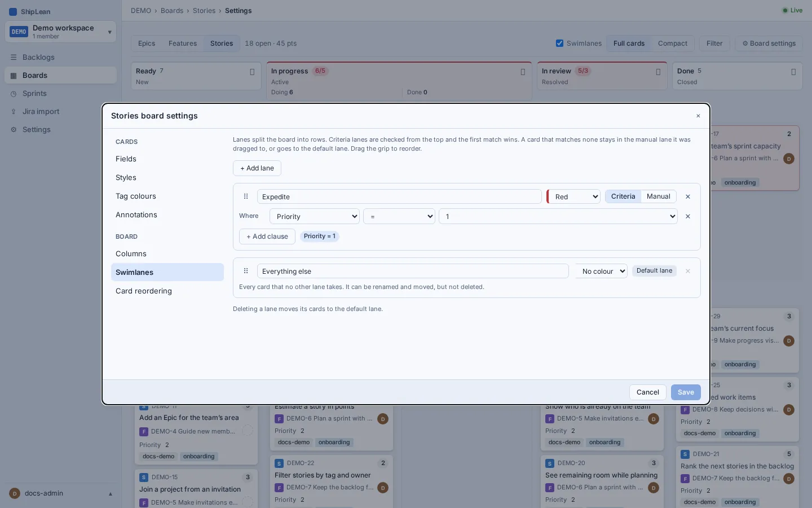Screen dimensions: 812x508
Task: Open the Expedite lane colour dropdown
Action: coord(574,196)
